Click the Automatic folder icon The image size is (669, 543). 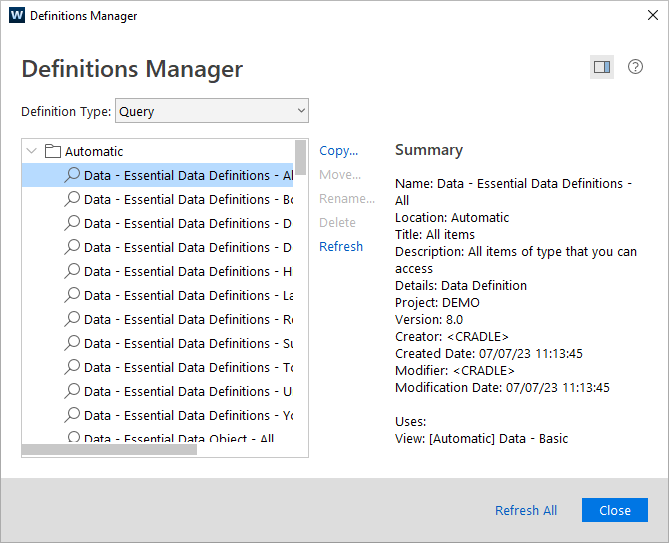(x=52, y=151)
